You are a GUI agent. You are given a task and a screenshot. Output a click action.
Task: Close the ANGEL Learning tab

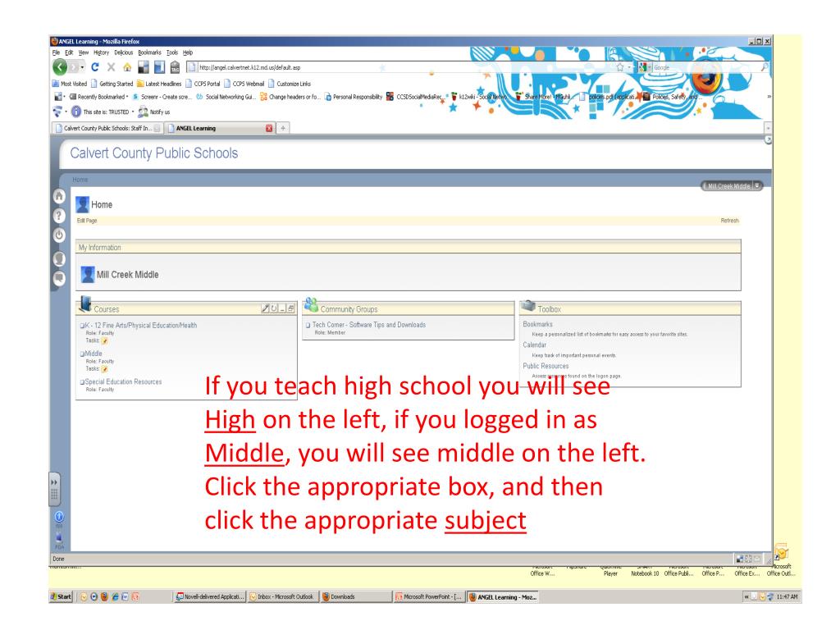tap(269, 128)
